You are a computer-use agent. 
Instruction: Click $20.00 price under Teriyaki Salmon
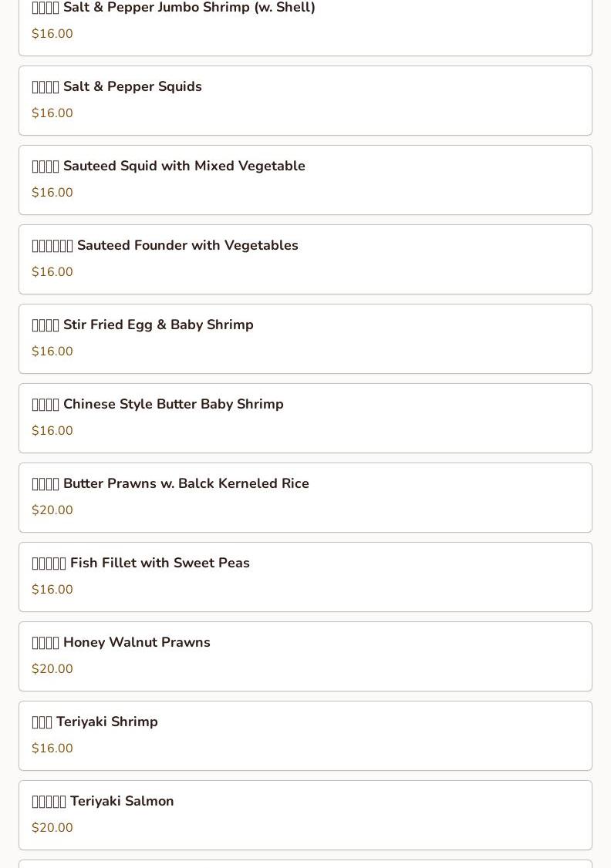coord(52,828)
